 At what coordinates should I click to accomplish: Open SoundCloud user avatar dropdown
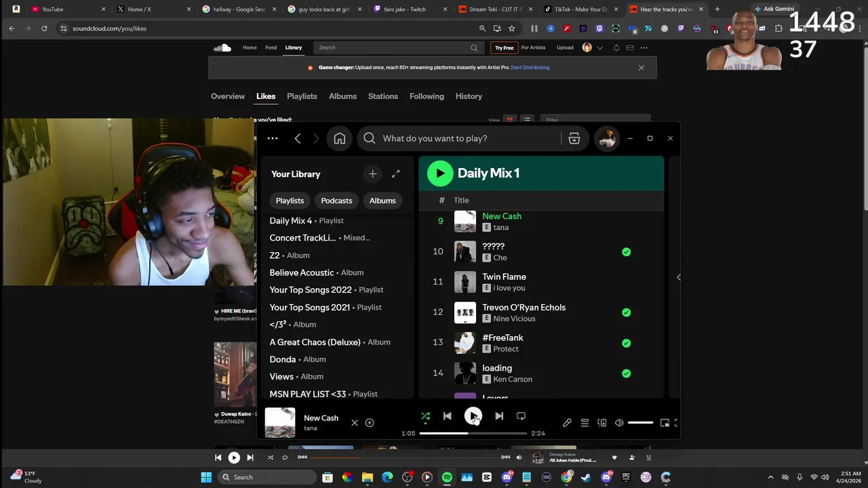pyautogui.click(x=591, y=47)
